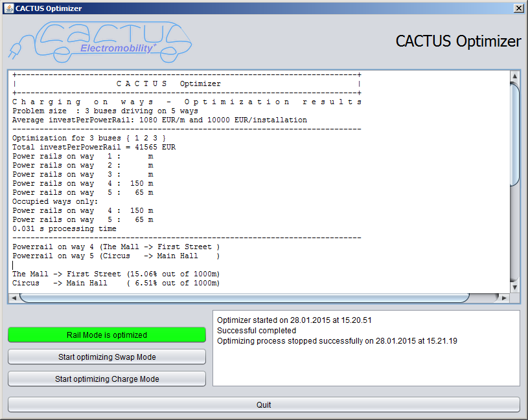
Task: Click 'Total investPerPowerRail = 41565 EUR' line
Action: pos(94,148)
